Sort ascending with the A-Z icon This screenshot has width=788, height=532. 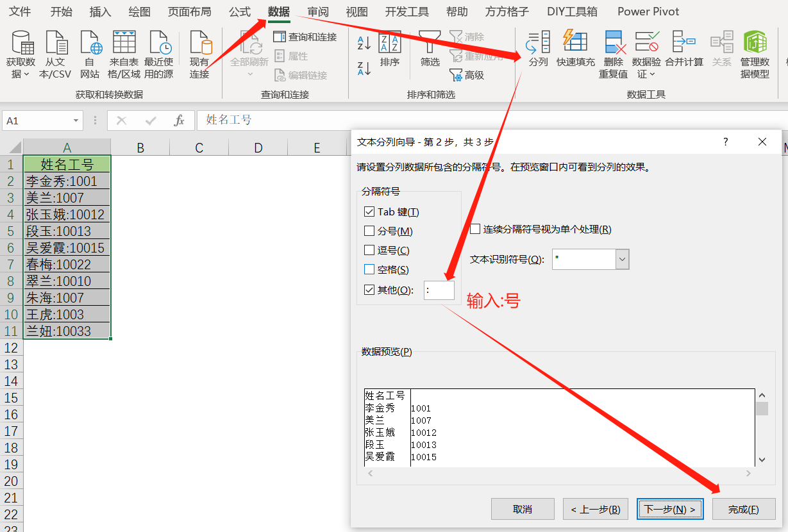click(x=364, y=43)
